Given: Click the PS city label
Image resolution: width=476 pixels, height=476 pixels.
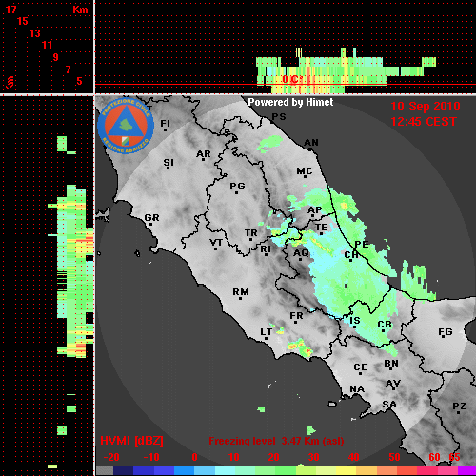Looking at the screenshot, I should [279, 117].
